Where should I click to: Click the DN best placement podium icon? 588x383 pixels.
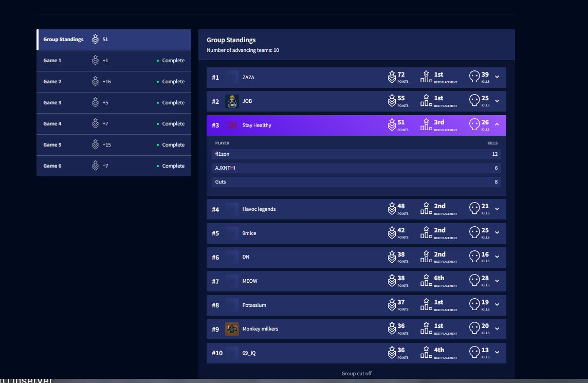(x=426, y=256)
